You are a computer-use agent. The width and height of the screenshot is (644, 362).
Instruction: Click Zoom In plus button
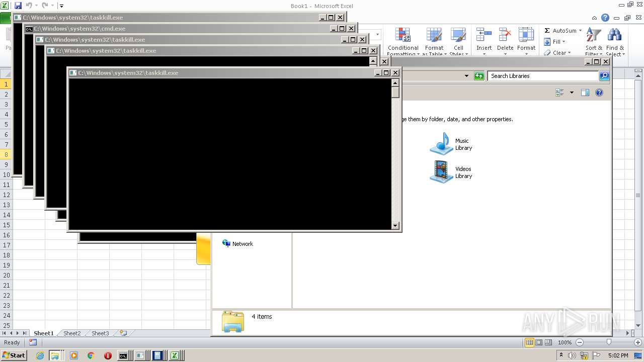(x=638, y=342)
